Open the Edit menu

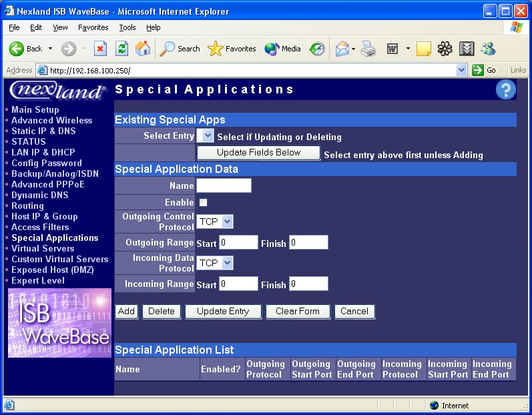[x=36, y=27]
